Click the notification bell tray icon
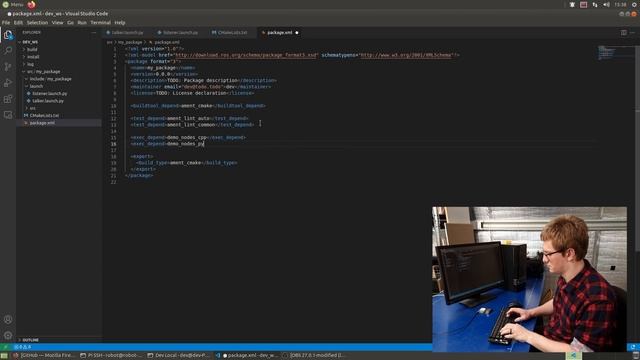 tap(572, 4)
